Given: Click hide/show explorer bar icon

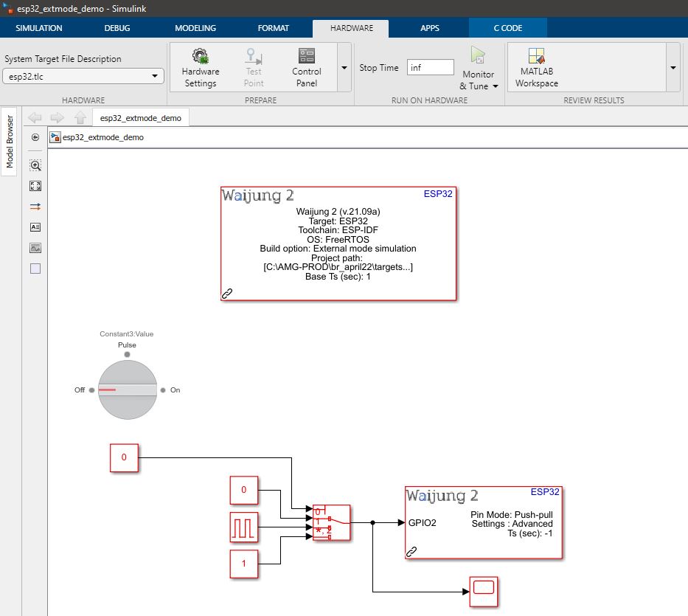Looking at the screenshot, I should tap(35, 137).
